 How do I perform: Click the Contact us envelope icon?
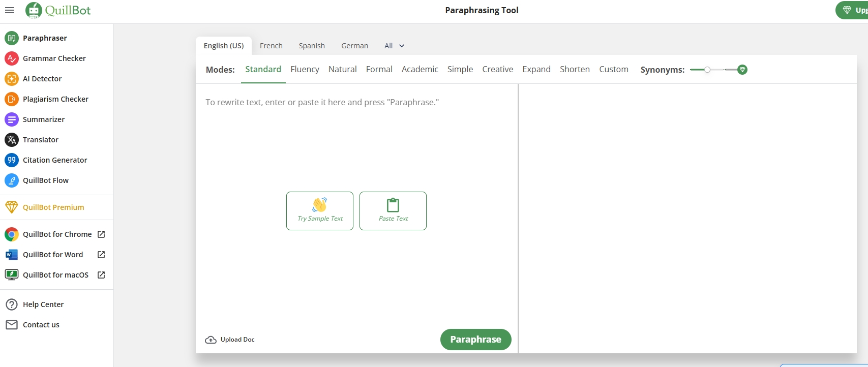[x=12, y=325]
